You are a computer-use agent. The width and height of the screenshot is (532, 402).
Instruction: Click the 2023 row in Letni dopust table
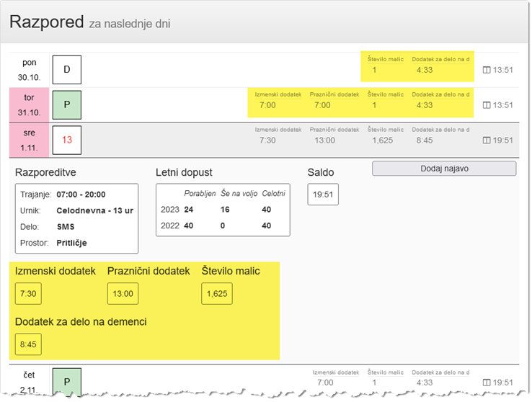coord(223,210)
